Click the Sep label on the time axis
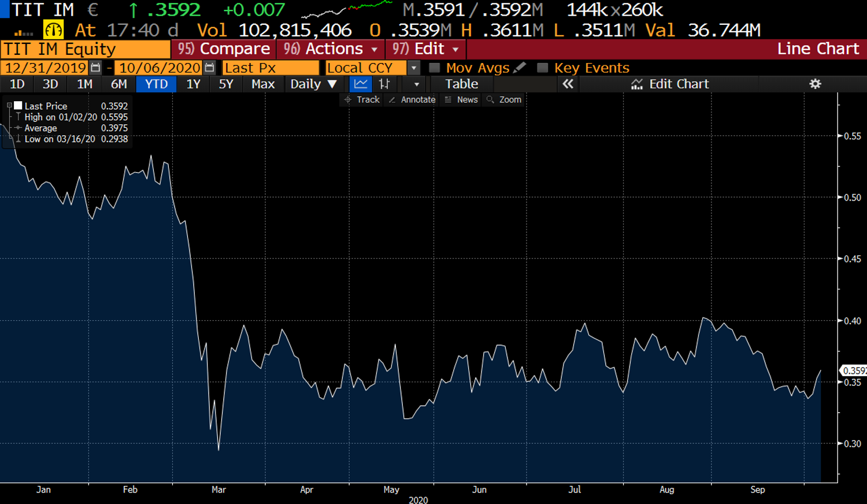The width and height of the screenshot is (867, 504). pos(757,490)
